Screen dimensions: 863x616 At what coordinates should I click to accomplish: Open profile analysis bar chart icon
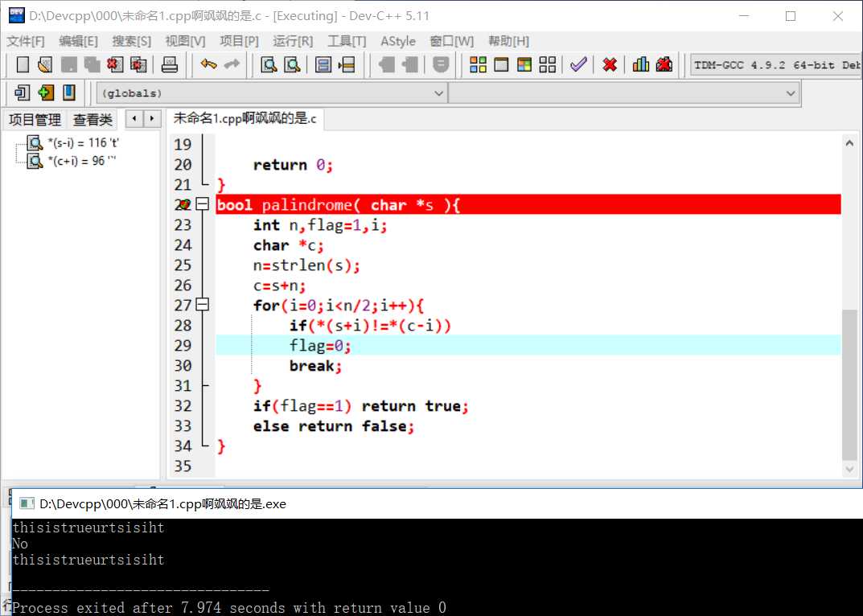pyautogui.click(x=641, y=64)
